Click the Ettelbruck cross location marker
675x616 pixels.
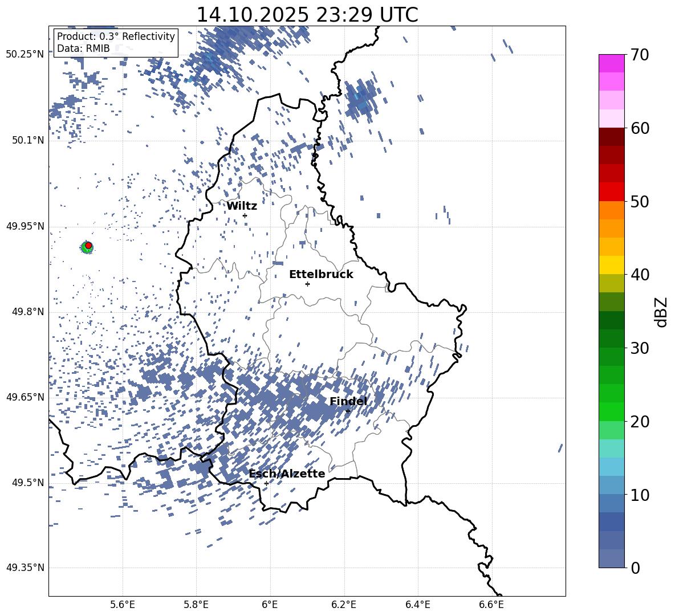(307, 284)
